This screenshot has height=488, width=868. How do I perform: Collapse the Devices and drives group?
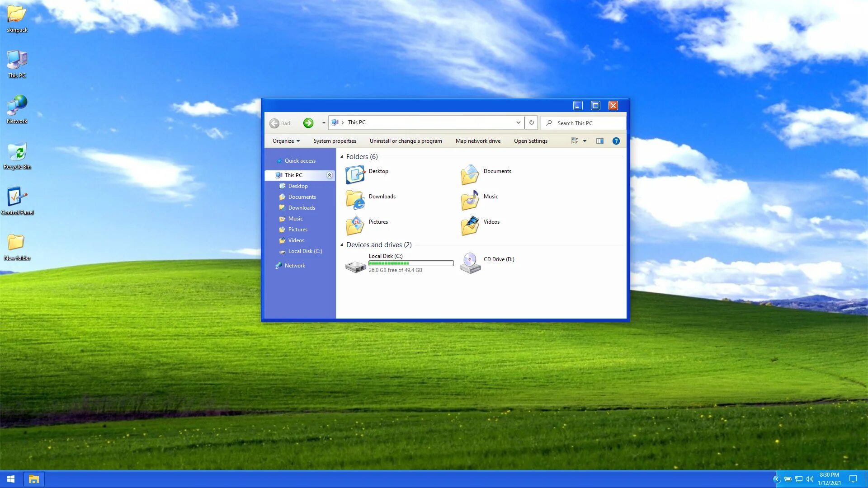(x=342, y=245)
